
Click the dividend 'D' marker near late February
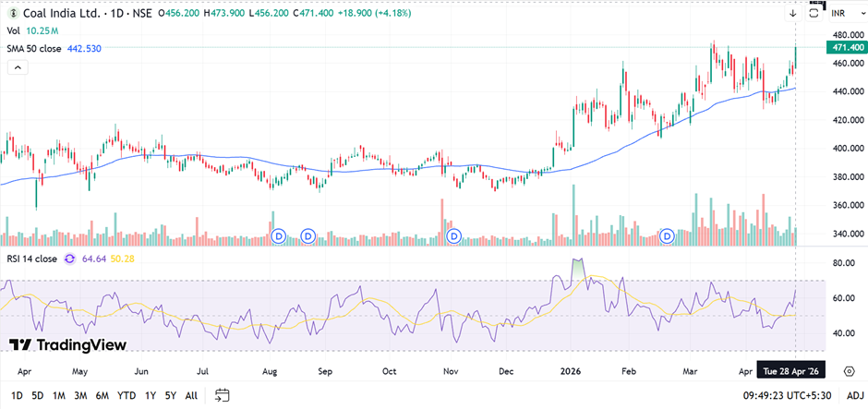coord(668,236)
